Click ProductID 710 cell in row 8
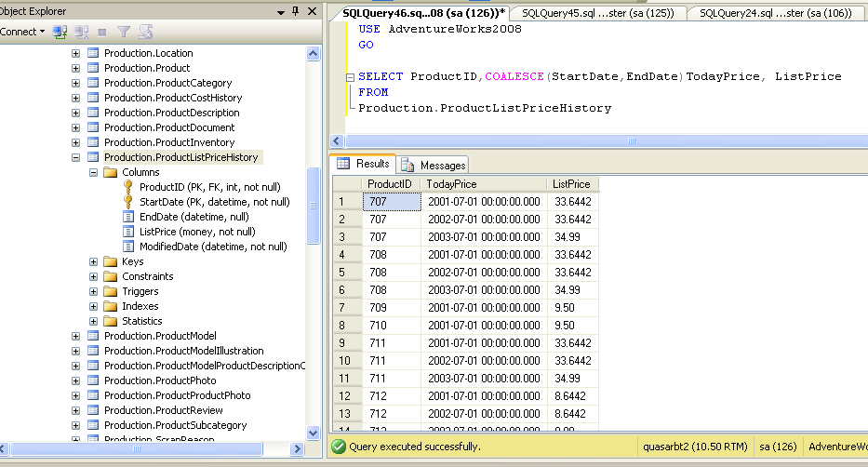The width and height of the screenshot is (868, 467). (392, 326)
